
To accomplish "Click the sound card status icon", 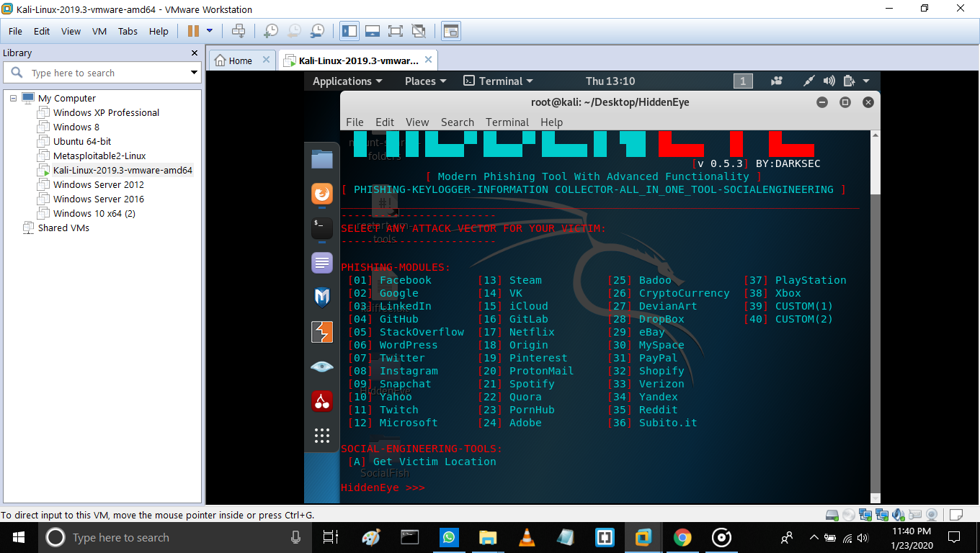I will pos(898,515).
